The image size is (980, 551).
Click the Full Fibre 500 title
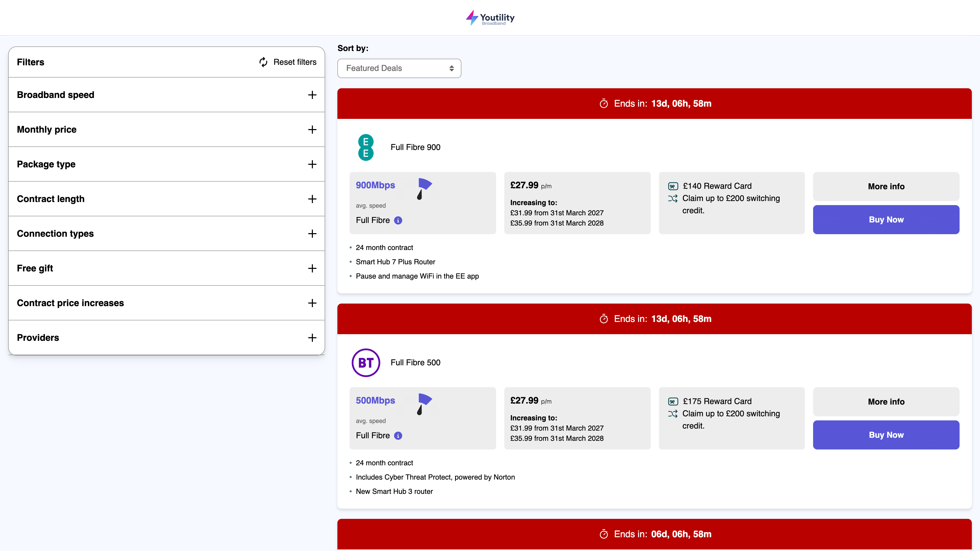click(415, 362)
